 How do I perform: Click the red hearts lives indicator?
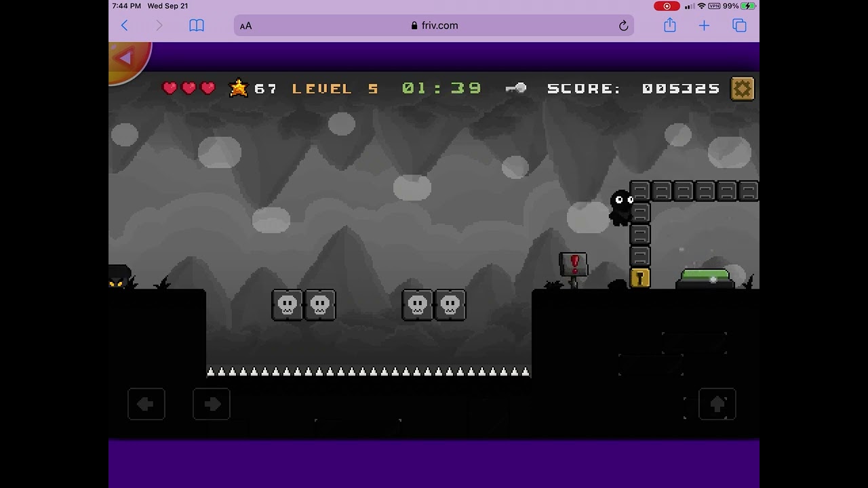click(x=189, y=88)
